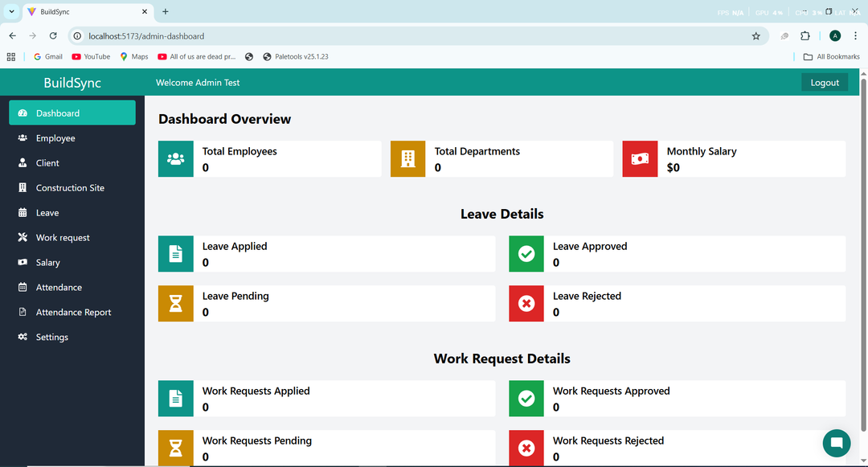Open the Salary section
Viewport: 868px width, 467px height.
(x=72, y=262)
